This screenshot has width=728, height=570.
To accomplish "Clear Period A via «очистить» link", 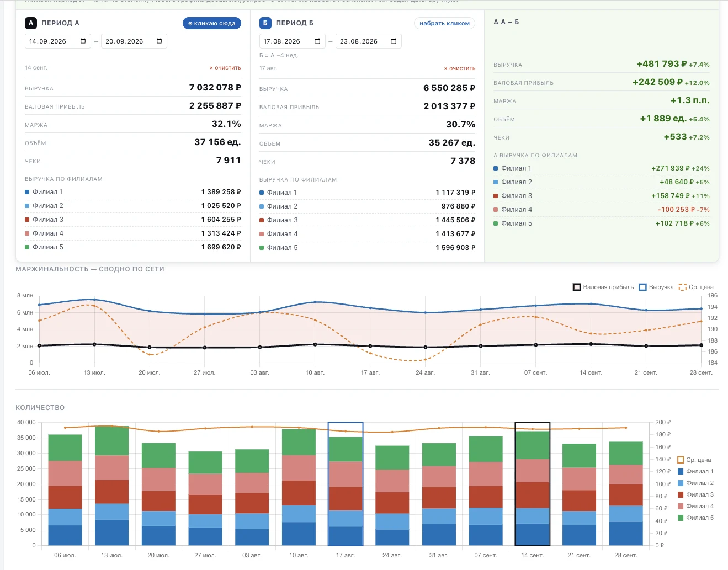I will coord(225,68).
